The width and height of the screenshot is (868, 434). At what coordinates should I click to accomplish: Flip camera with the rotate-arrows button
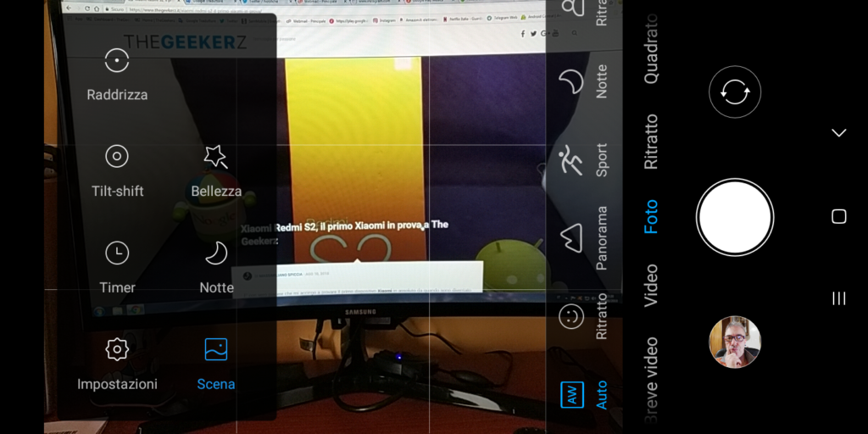pyautogui.click(x=735, y=92)
